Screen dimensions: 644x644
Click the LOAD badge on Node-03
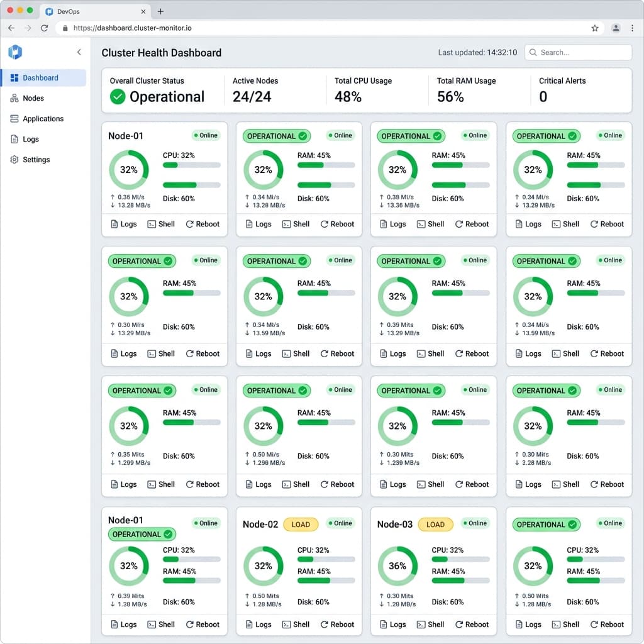pyautogui.click(x=435, y=525)
